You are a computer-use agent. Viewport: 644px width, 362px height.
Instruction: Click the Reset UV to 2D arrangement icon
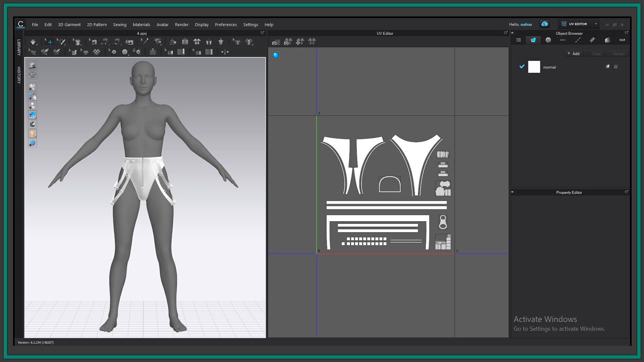coord(312,42)
